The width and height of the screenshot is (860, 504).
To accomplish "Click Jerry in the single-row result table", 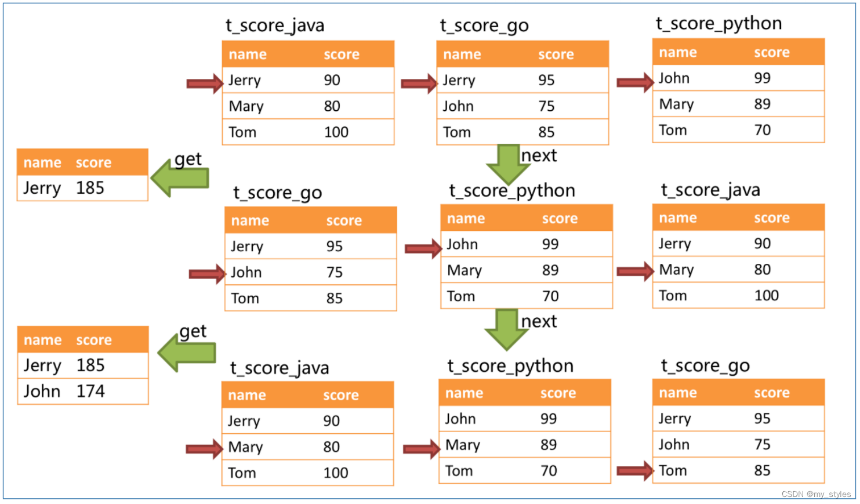I will click(42, 188).
